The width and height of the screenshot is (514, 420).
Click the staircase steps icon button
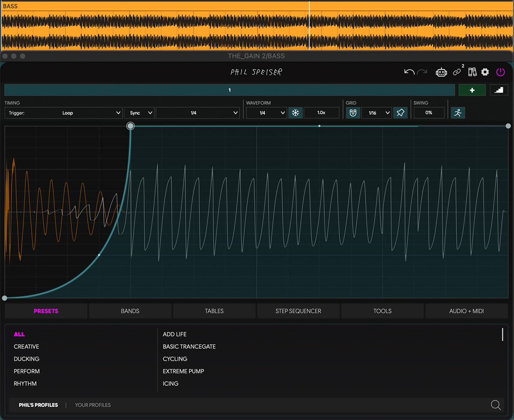tap(499, 90)
